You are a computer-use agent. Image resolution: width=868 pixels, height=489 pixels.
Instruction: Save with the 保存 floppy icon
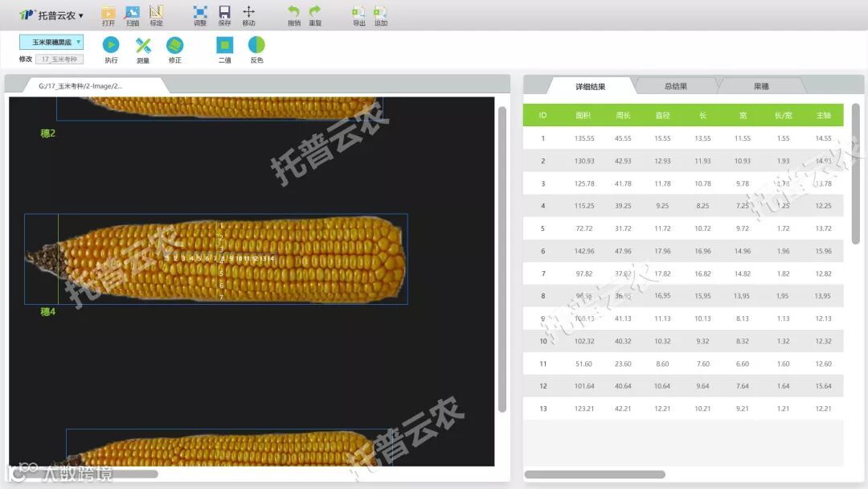(x=224, y=15)
